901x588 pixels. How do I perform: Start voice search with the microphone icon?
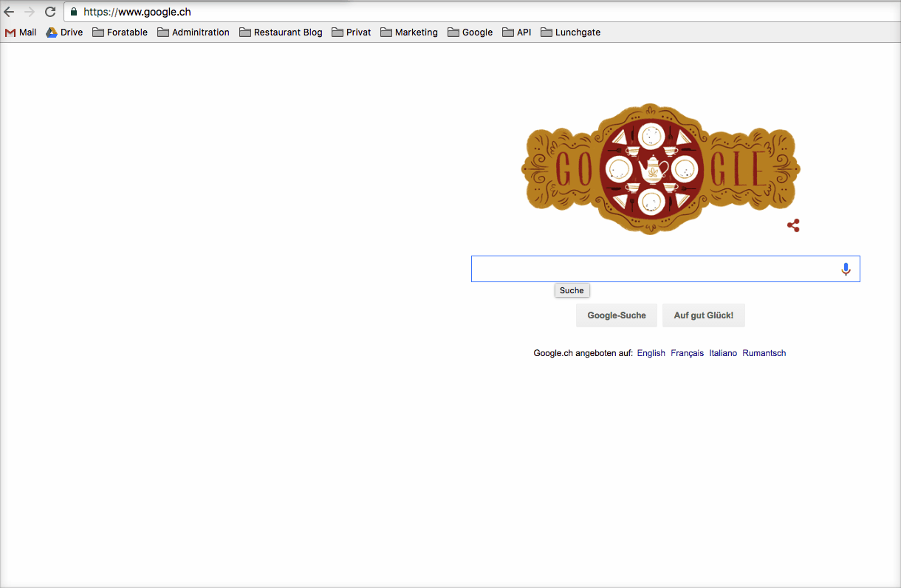pyautogui.click(x=846, y=269)
